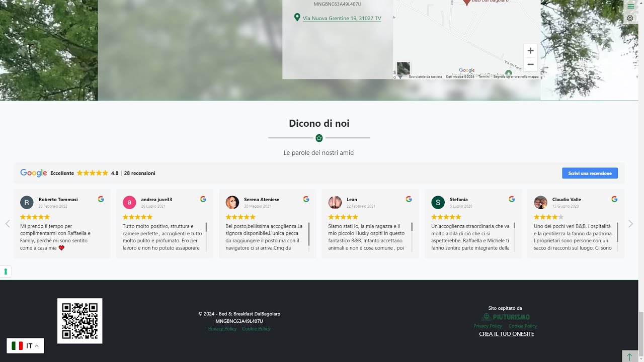Viewport: 644px width, 362px height.
Task: Click Google icon on Roberto Tommasi's review
Action: point(101,199)
